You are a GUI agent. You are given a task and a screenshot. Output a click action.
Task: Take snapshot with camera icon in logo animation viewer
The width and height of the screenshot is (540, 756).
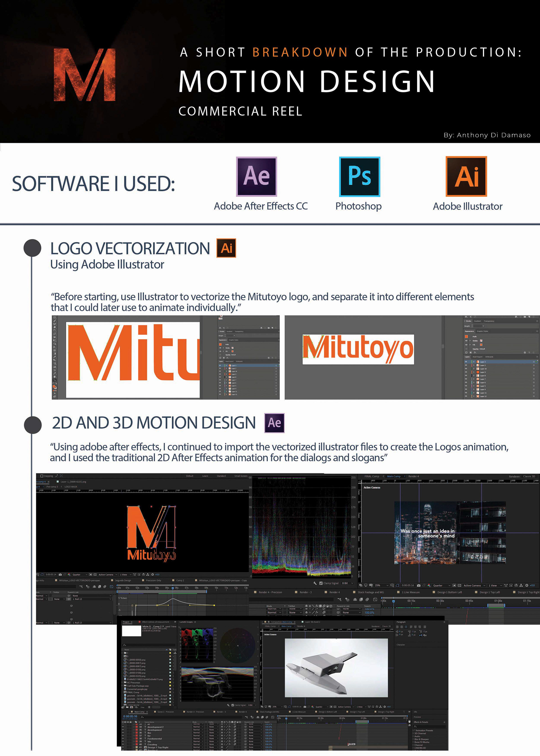(x=60, y=575)
